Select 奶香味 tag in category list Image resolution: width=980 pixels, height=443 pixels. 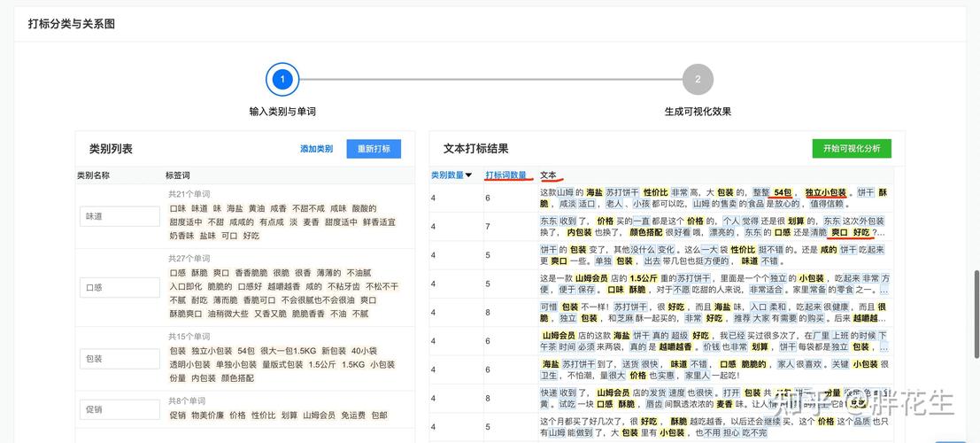click(181, 236)
